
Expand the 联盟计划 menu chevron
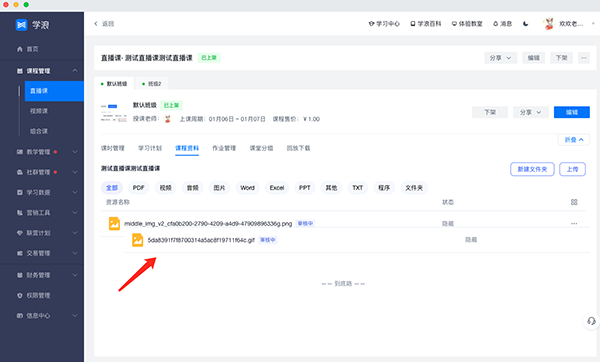click(75, 233)
